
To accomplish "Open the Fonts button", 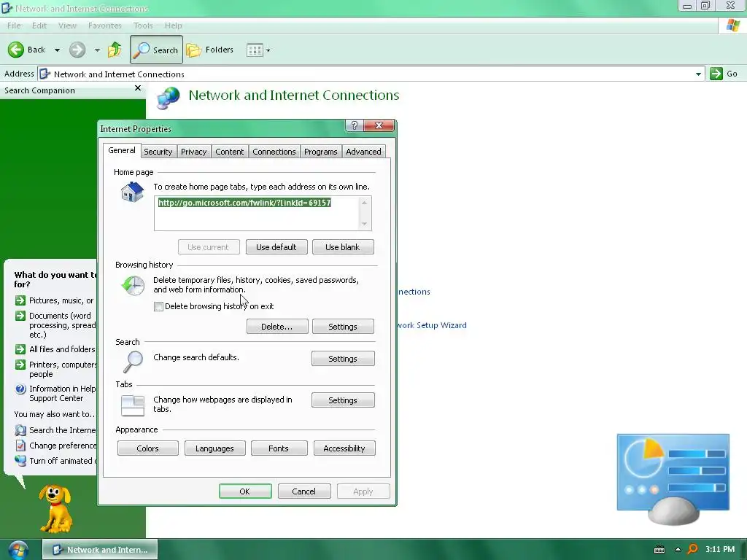I will pyautogui.click(x=279, y=448).
